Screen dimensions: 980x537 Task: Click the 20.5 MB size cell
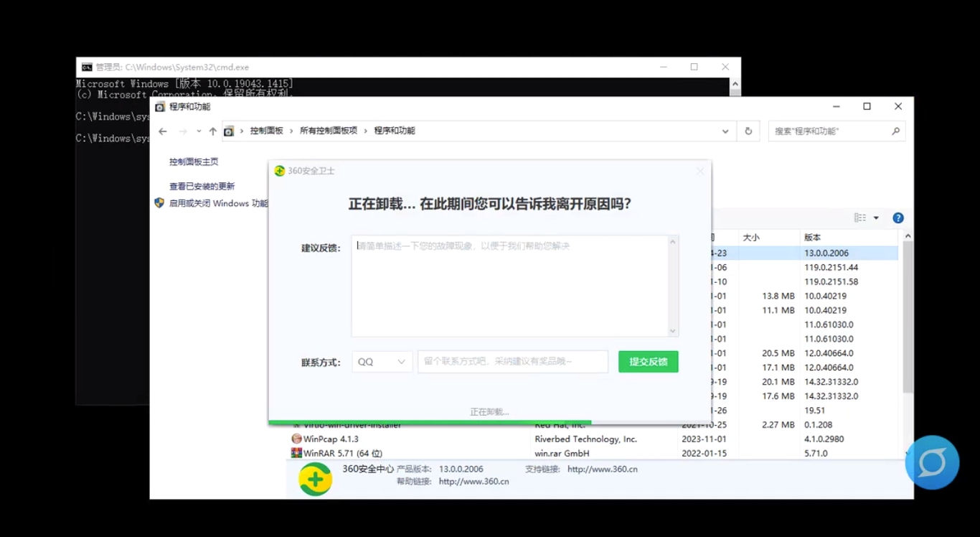[x=778, y=353]
